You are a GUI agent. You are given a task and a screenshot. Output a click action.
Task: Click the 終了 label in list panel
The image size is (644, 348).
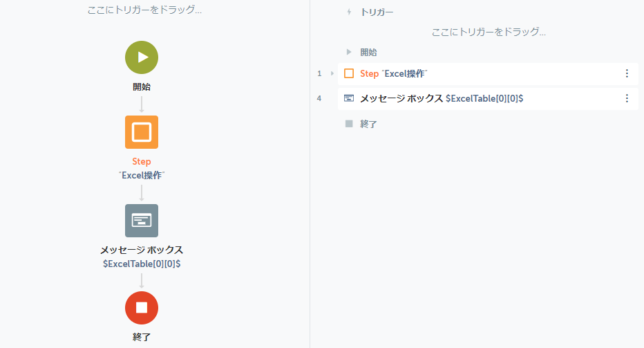(x=368, y=124)
